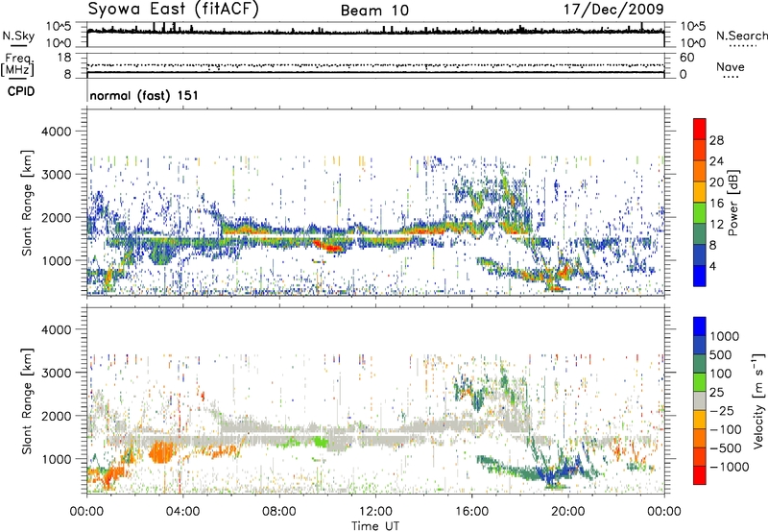Click the '-1000' tick on Velocity colorbar
The image size is (768, 532).
point(730,467)
